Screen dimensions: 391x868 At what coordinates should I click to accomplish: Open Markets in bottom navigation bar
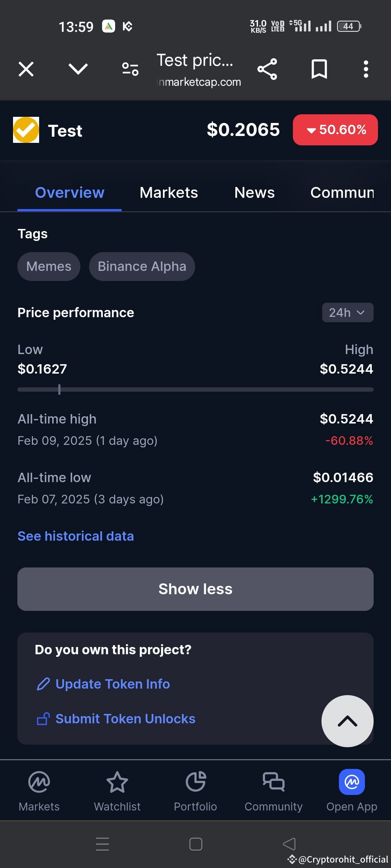(39, 791)
